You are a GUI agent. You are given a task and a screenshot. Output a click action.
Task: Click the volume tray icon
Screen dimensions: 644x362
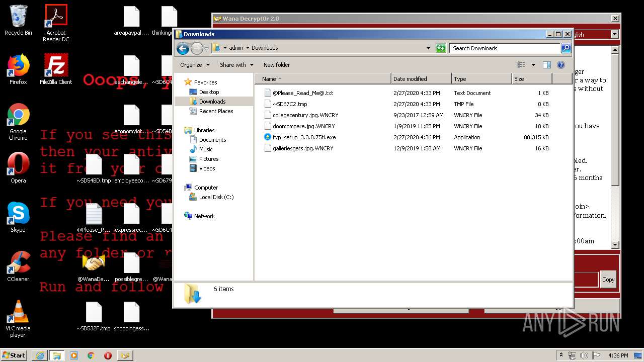pyautogui.click(x=584, y=355)
